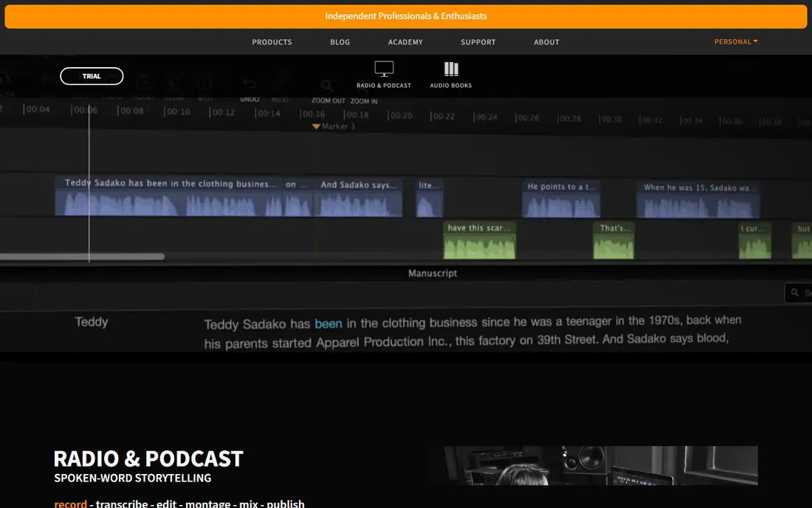The height and width of the screenshot is (508, 812).
Task: Click the Manuscript panel header
Action: click(433, 273)
